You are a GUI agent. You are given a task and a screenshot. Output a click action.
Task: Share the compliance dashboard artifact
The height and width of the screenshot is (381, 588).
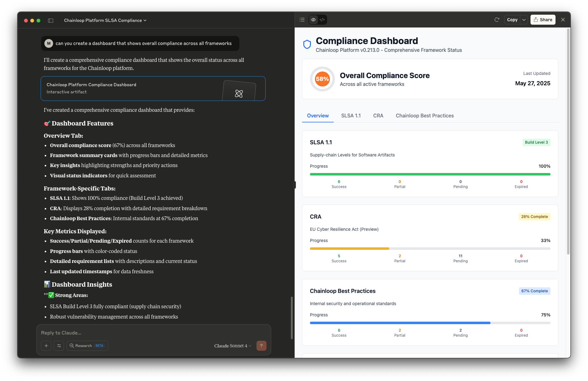pyautogui.click(x=543, y=20)
